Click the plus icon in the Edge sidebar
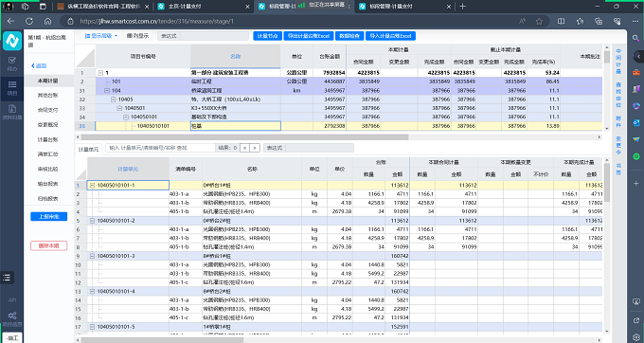The image size is (644, 343). [636, 183]
